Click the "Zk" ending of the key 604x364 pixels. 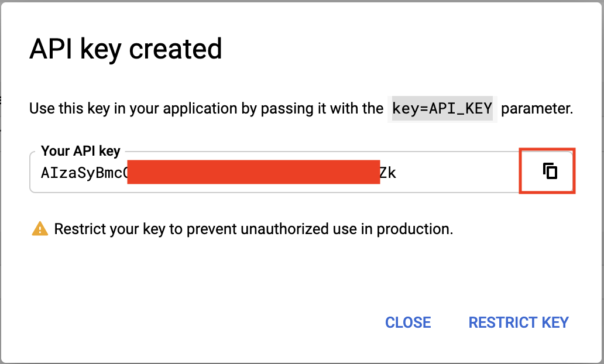pyautogui.click(x=388, y=173)
